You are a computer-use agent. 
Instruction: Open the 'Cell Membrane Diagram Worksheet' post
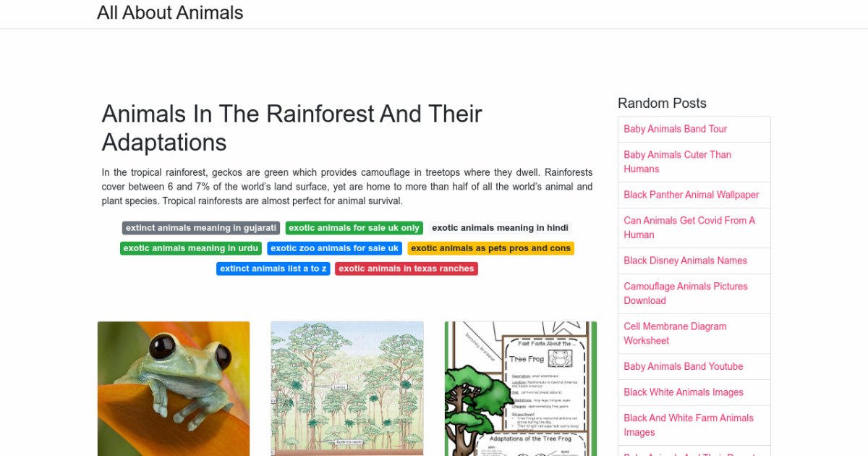point(675,333)
